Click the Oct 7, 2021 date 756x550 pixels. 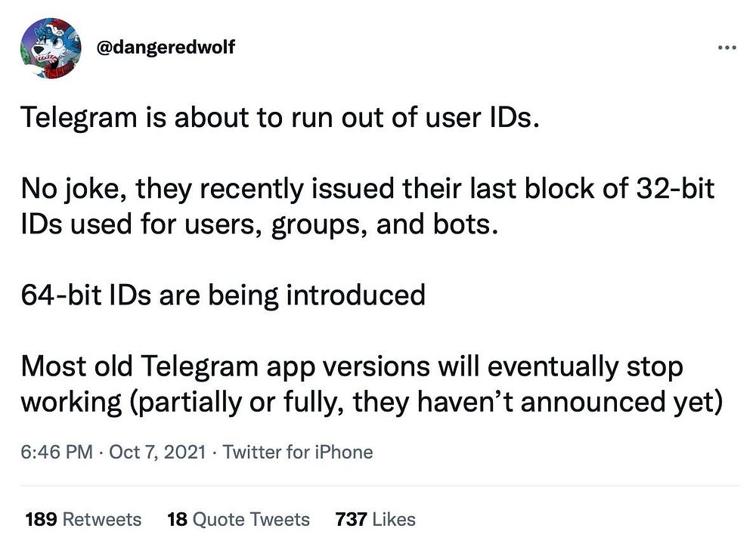pyautogui.click(x=157, y=453)
